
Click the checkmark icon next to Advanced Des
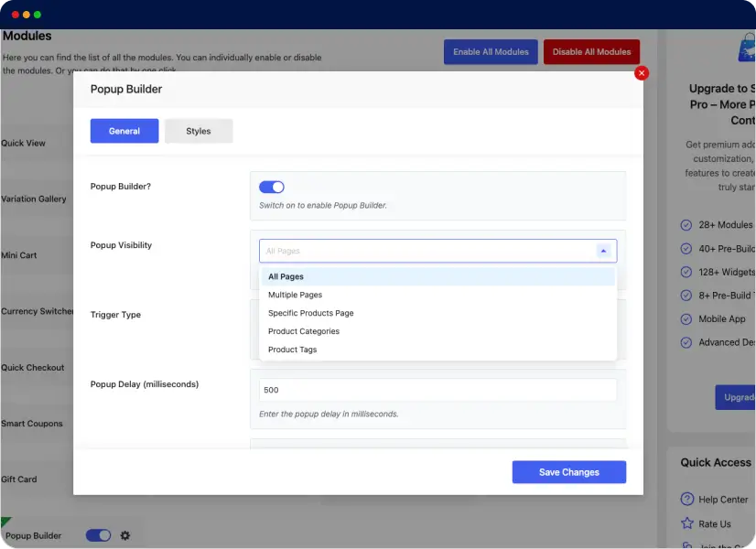(686, 343)
